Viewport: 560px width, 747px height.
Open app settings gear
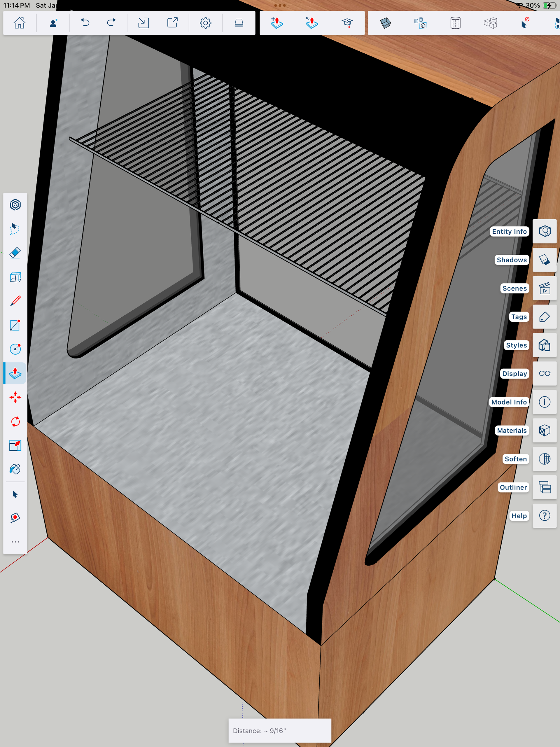pos(205,23)
